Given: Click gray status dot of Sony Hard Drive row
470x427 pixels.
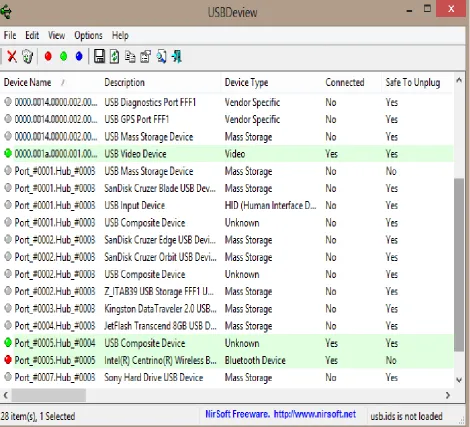Looking at the screenshot, I should point(8,377).
